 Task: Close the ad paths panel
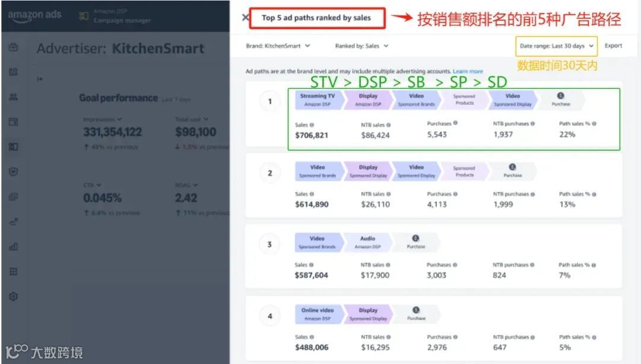click(245, 18)
